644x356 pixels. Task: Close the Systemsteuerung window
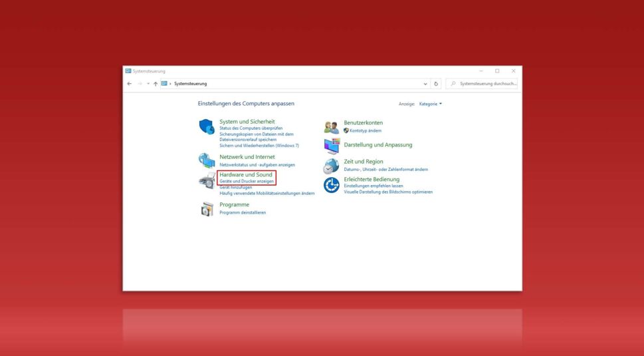coord(513,71)
